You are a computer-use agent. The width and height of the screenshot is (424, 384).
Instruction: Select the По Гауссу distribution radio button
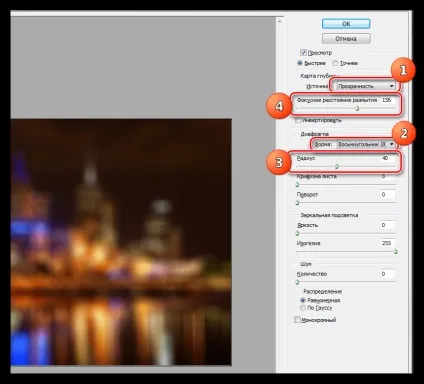tap(303, 308)
